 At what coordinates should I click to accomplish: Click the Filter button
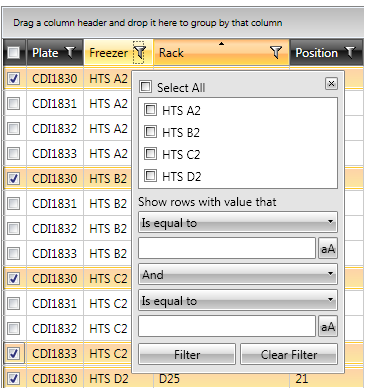(187, 354)
